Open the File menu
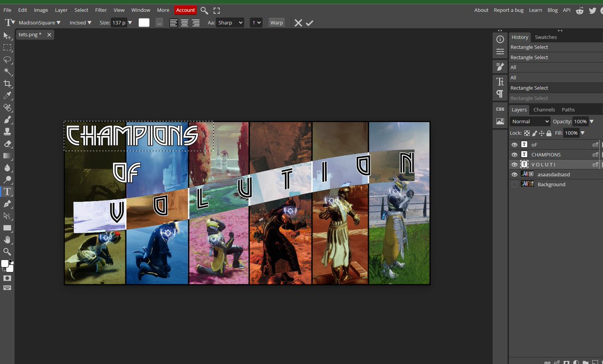Screen dimensions: 603x364 pyautogui.click(x=8, y=10)
